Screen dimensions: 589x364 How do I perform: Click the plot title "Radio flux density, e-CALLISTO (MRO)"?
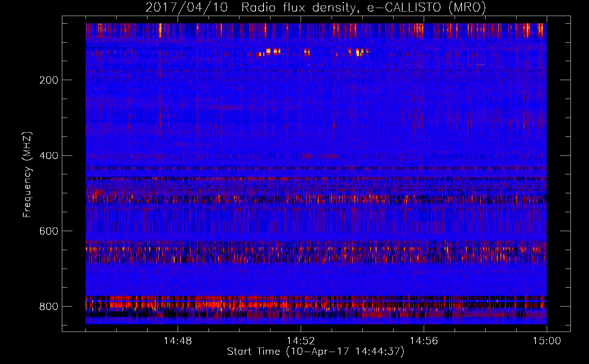(x=363, y=8)
